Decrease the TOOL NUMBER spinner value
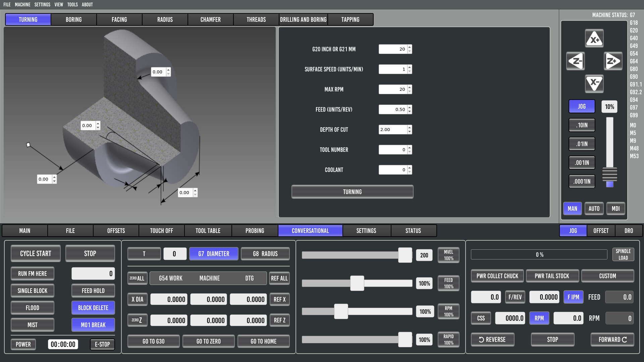Image resolution: width=644 pixels, height=362 pixels. coord(410,152)
